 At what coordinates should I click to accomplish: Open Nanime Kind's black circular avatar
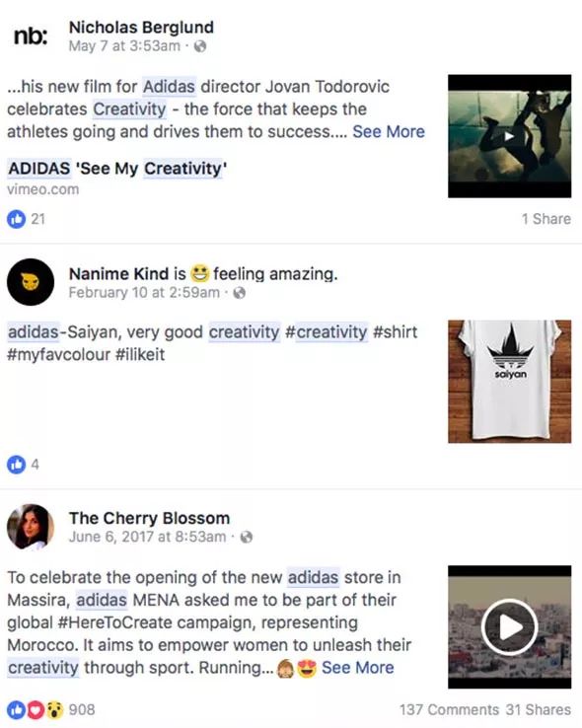(31, 282)
